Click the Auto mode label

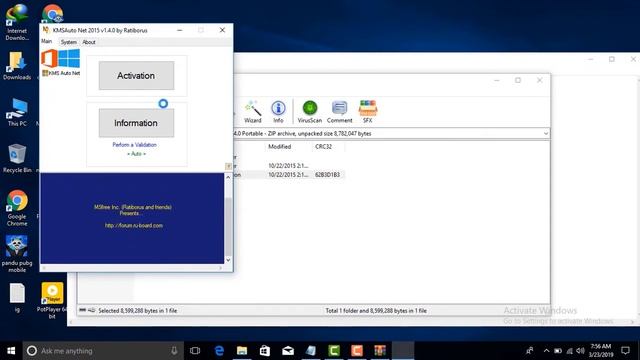tap(136, 154)
